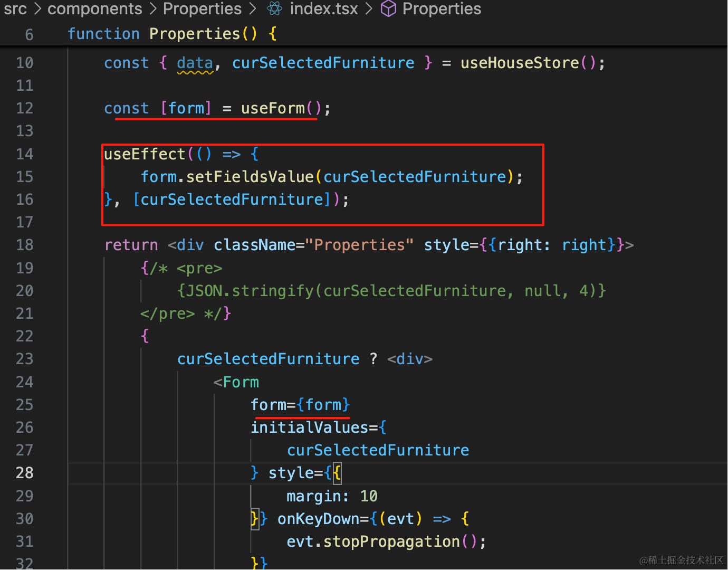Click the React file icon in breadcrumb
This screenshot has height=570, width=728.
click(274, 8)
